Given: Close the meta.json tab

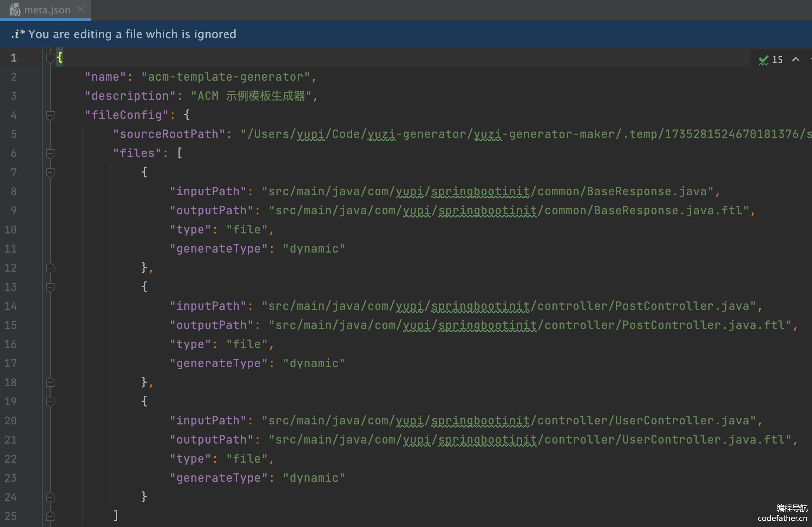Looking at the screenshot, I should pos(81,10).
